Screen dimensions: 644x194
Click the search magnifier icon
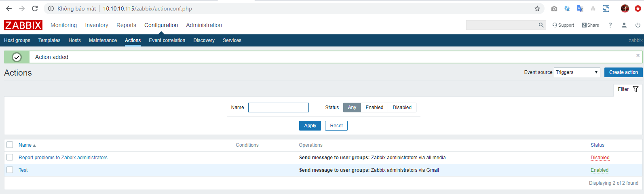541,25
